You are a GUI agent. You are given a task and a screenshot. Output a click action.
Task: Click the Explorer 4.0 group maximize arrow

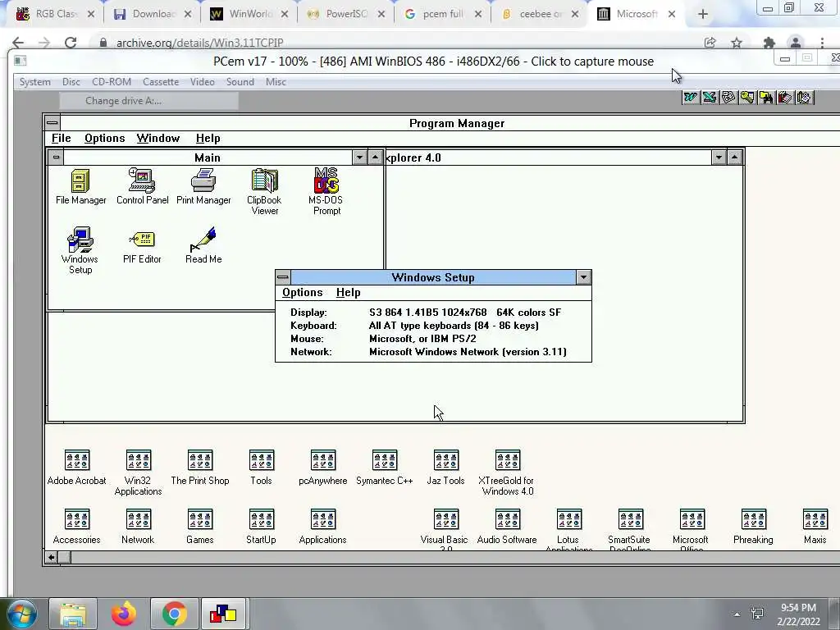click(734, 157)
